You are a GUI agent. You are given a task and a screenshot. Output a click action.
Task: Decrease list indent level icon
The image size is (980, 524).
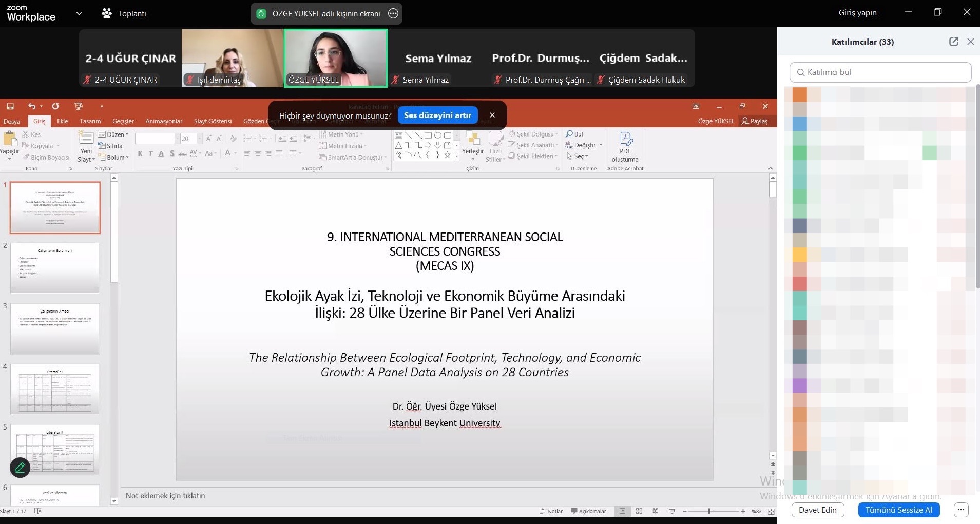point(282,139)
